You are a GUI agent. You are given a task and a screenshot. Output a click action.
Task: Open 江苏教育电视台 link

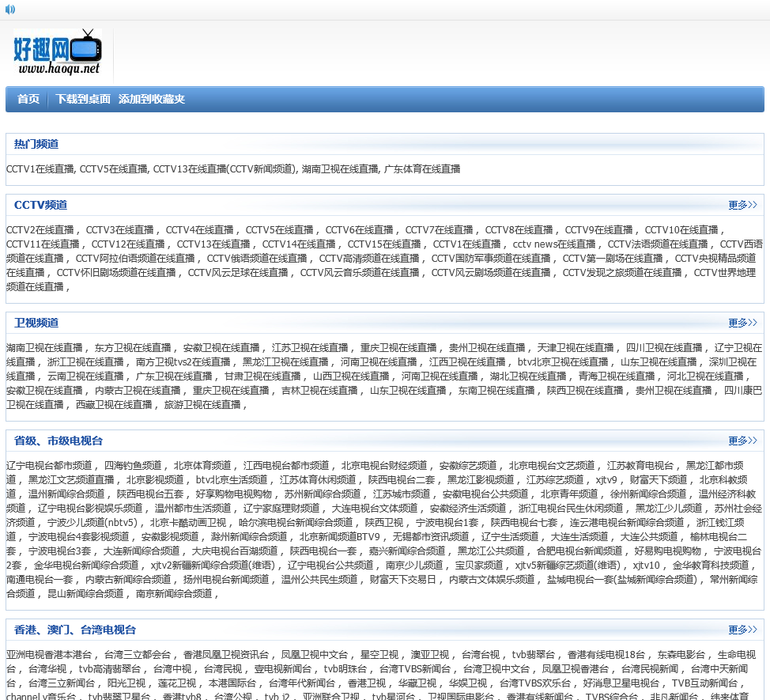coord(640,466)
